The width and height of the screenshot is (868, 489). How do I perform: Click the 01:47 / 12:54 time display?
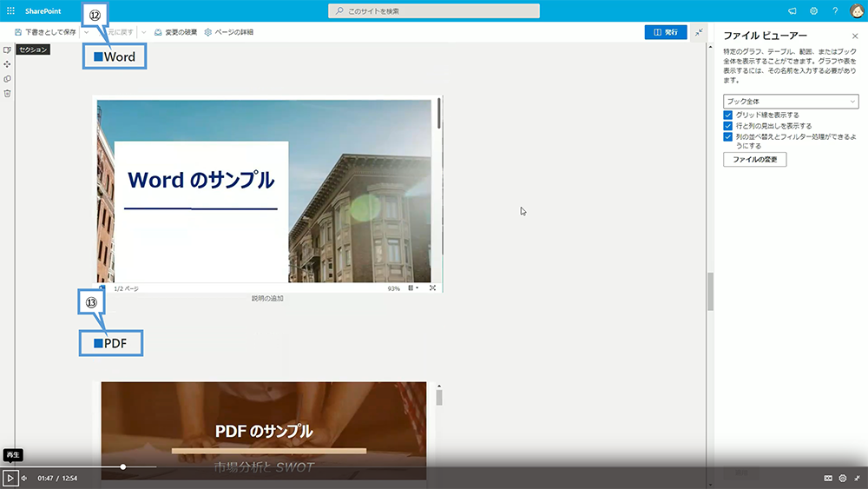[x=57, y=478]
